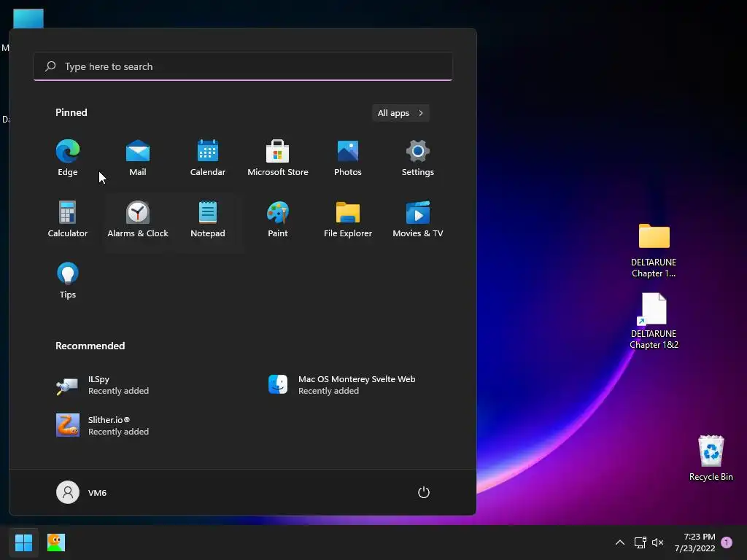Screen dimensions: 747x560
Task: Launch the Mail app
Action: 138,158
